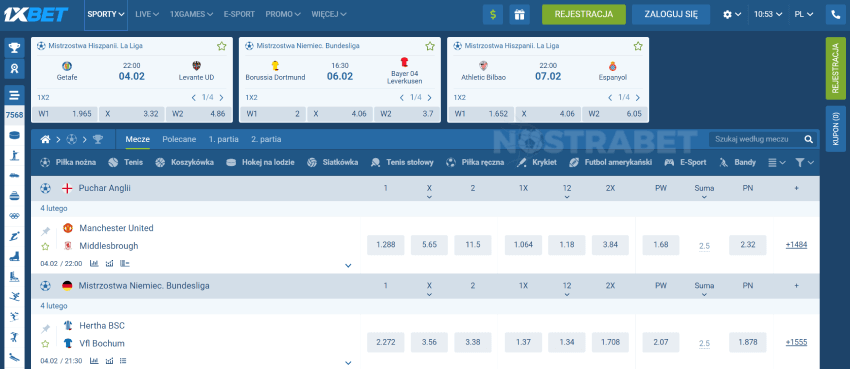850x369 pixels.
Task: Favorite the Getafe vs Levante UD card
Action: (222, 46)
